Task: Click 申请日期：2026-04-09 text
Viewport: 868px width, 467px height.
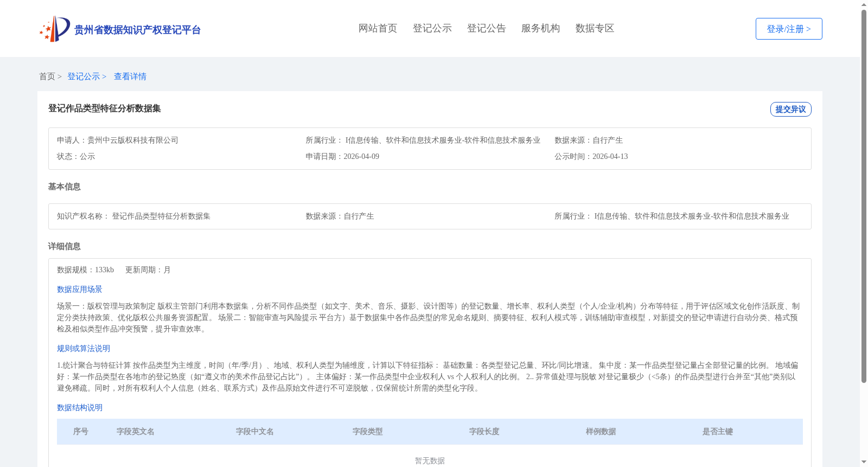Action: (x=342, y=156)
